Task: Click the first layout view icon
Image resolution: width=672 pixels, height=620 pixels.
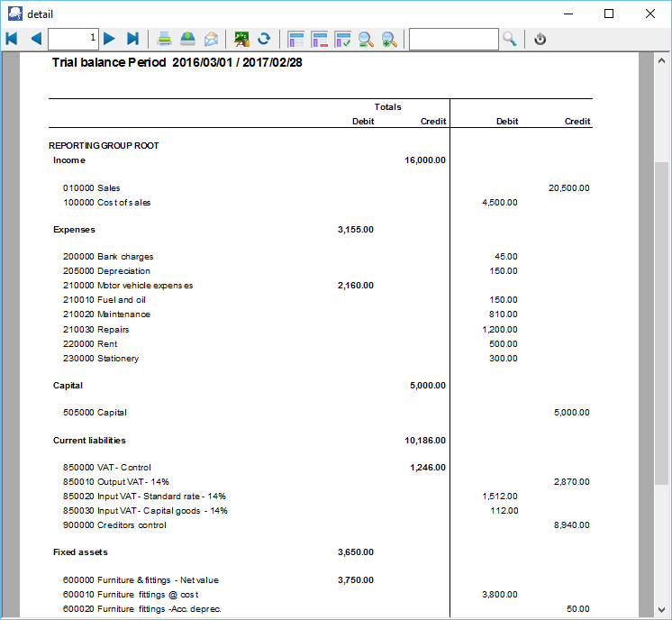Action: [295, 39]
